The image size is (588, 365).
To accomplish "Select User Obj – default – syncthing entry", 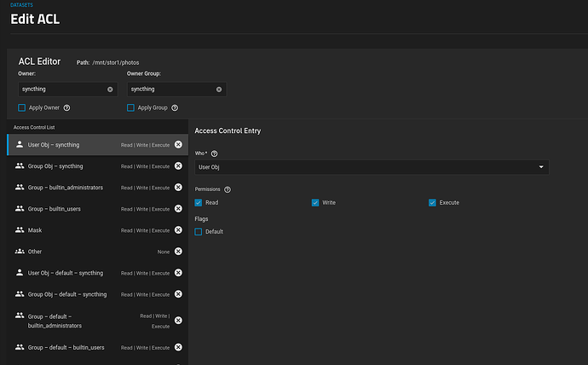I will point(97,273).
